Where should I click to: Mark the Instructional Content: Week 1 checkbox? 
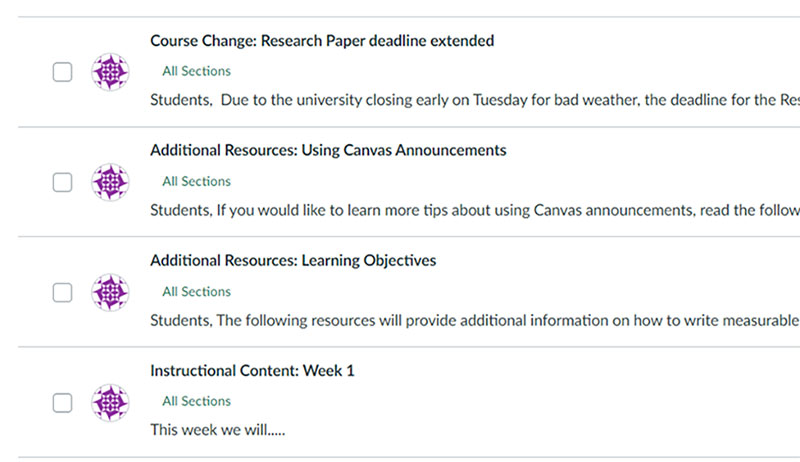(x=62, y=402)
